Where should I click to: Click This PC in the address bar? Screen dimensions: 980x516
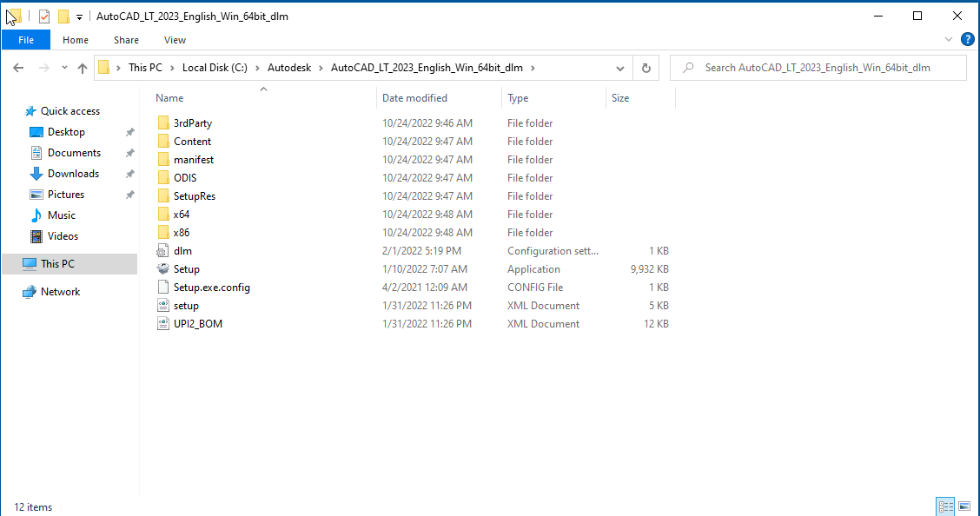point(145,68)
